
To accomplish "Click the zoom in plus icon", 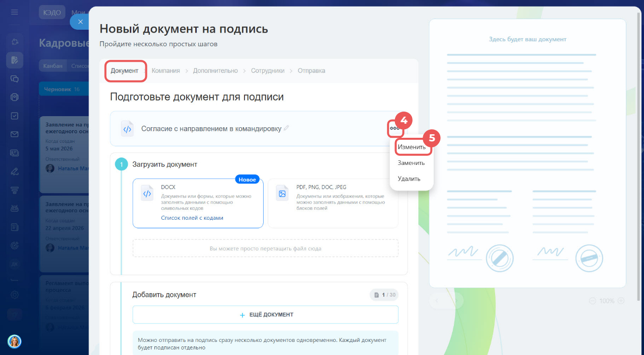I will coord(621,301).
